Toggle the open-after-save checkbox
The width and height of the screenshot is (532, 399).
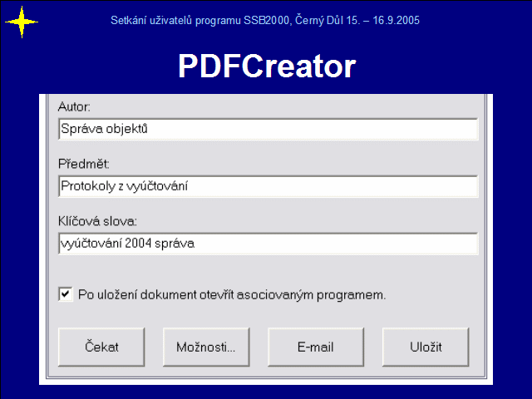coord(66,294)
